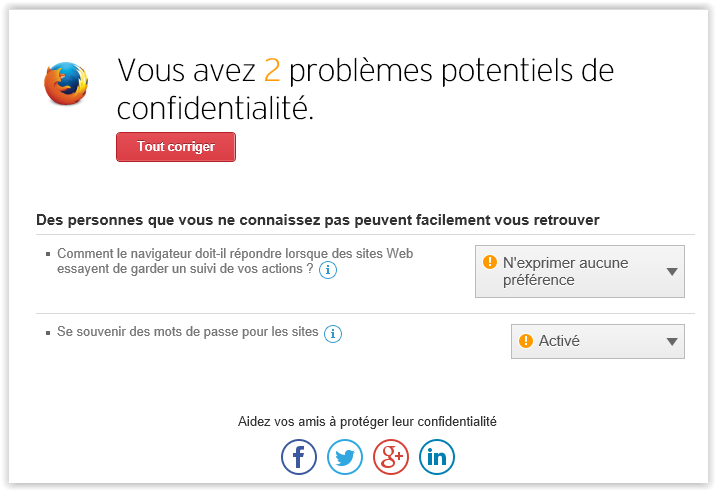Viewport: 716px width, 491px height.
Task: Click Se souvenir des mots de passe label
Action: click(188, 331)
